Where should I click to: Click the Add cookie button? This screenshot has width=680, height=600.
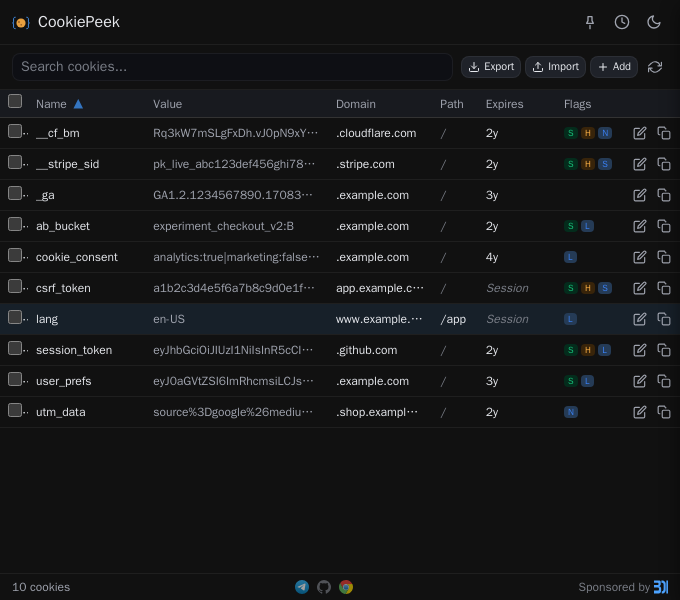click(614, 67)
